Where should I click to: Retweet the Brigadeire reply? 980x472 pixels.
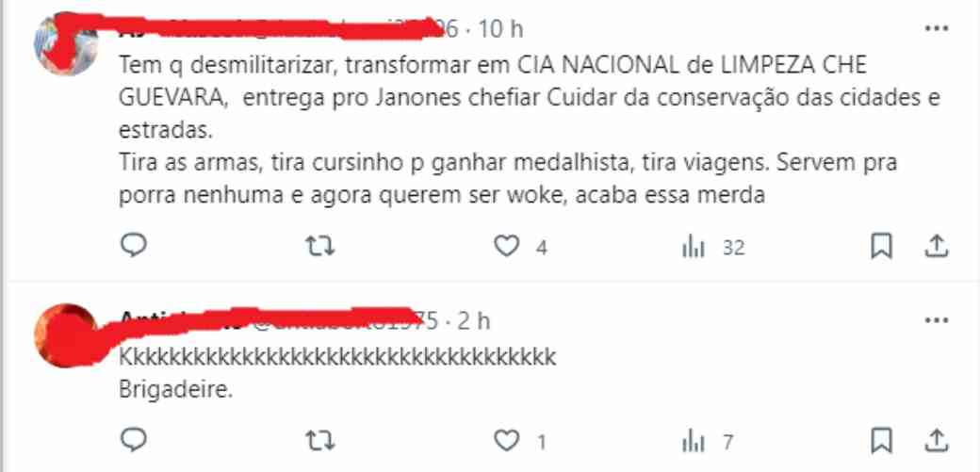(320, 442)
